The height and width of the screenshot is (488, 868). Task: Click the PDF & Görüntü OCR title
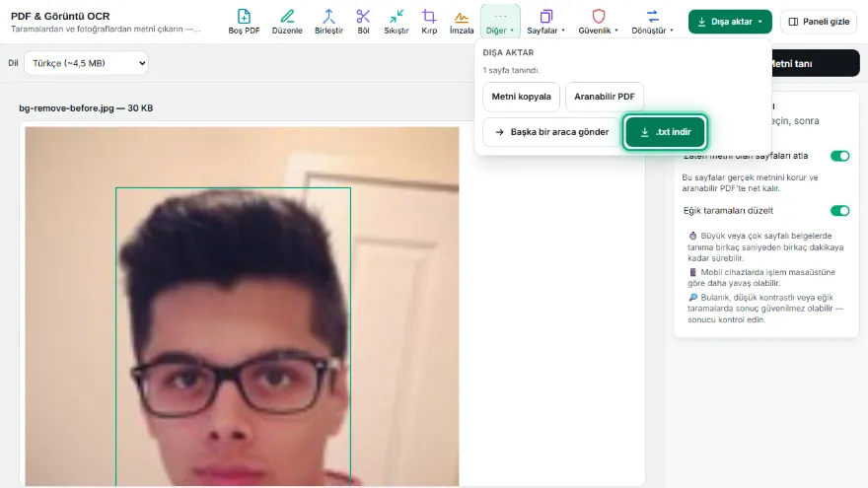[60, 16]
